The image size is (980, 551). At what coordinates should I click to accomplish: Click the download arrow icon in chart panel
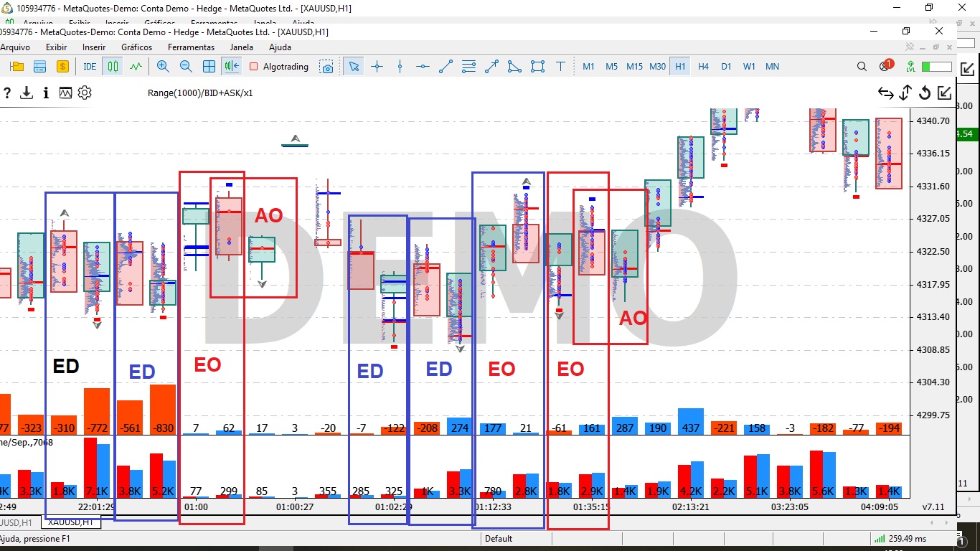click(x=27, y=93)
